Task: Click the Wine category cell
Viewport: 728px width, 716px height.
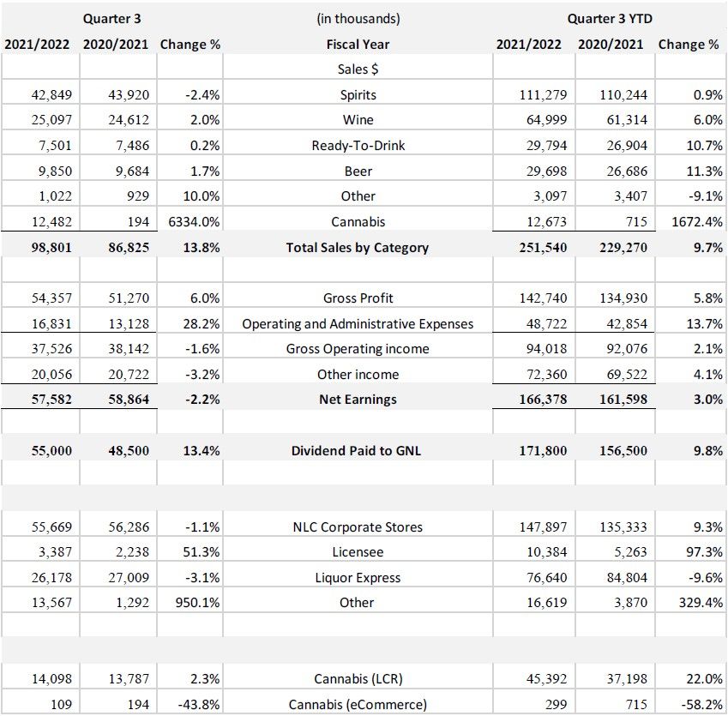Action: point(358,120)
